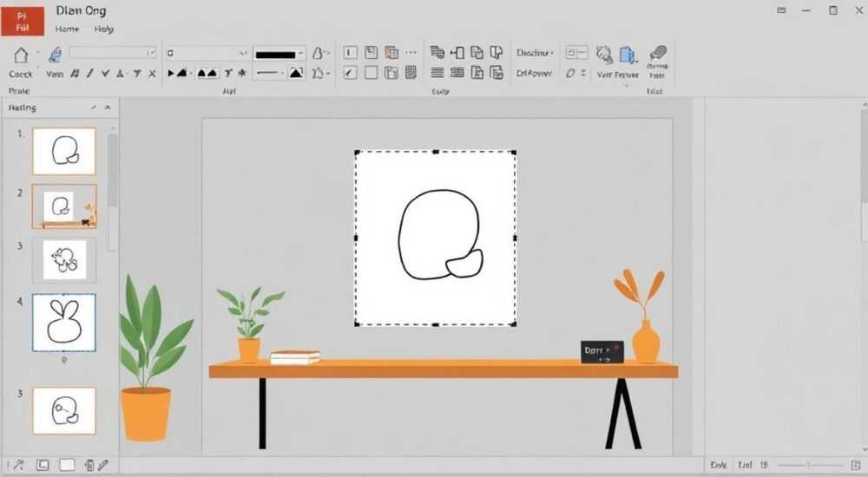The height and width of the screenshot is (477, 868).
Task: Click the blue Fepuee clipboard icon
Action: coord(628,55)
